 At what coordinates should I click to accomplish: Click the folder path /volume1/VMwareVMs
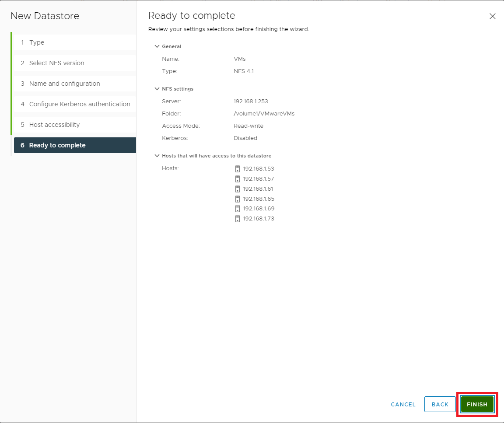264,114
